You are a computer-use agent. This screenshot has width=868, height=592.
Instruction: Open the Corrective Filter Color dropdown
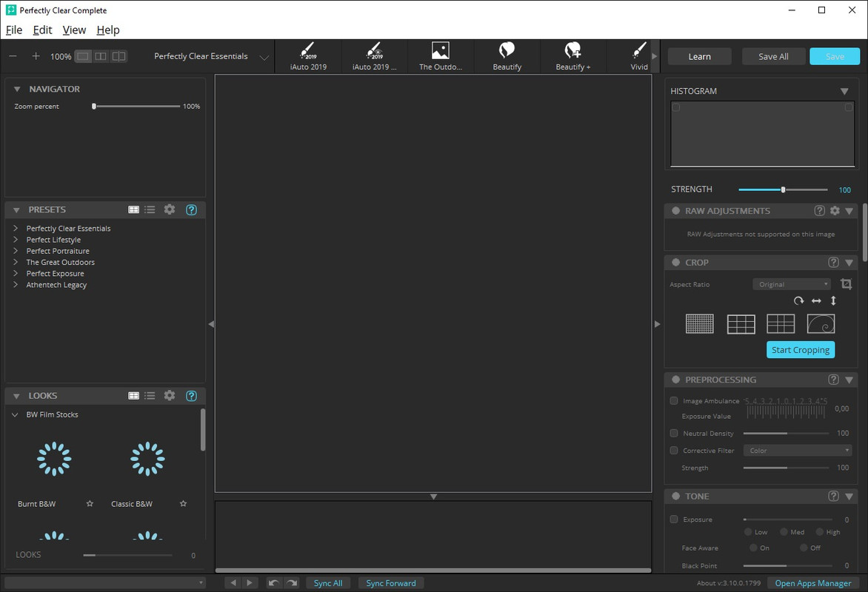click(x=797, y=451)
